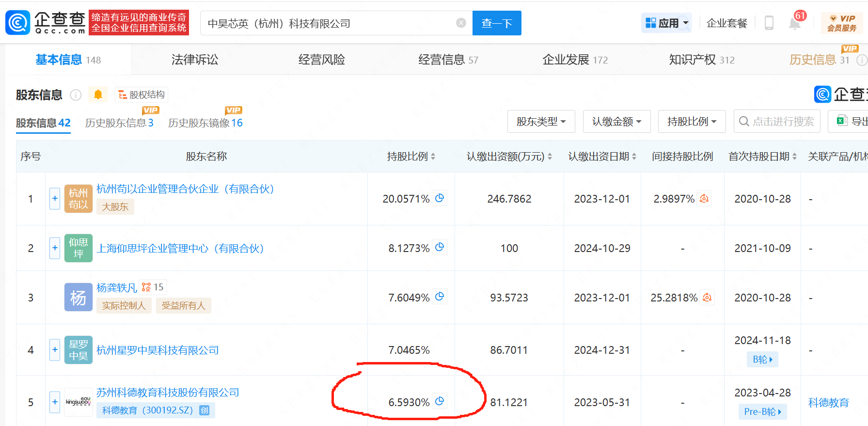Switch to 历史信息 tab
Screen dimensions: 868x426
[x=820, y=60]
